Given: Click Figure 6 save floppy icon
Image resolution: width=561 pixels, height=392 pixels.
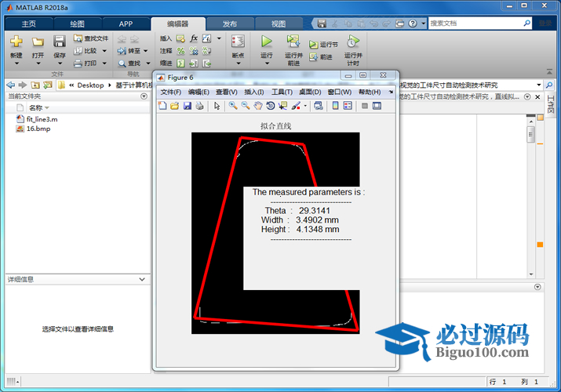Looking at the screenshot, I should click(x=187, y=105).
